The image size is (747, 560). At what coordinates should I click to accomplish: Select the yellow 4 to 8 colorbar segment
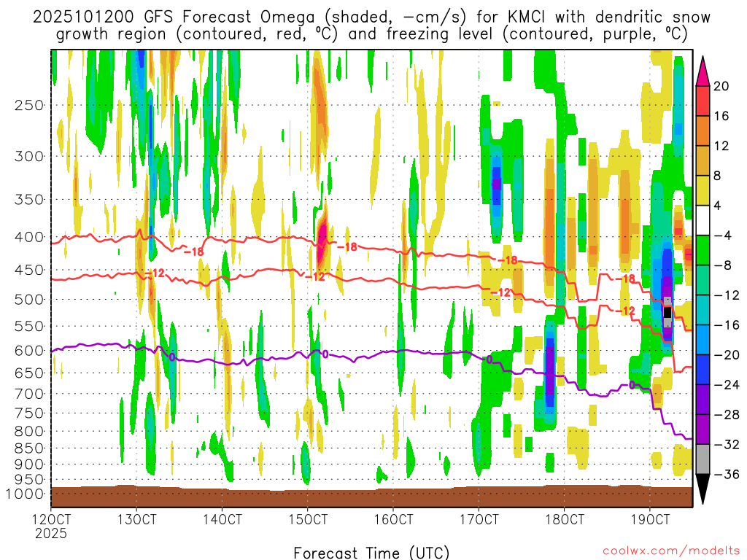(x=703, y=190)
